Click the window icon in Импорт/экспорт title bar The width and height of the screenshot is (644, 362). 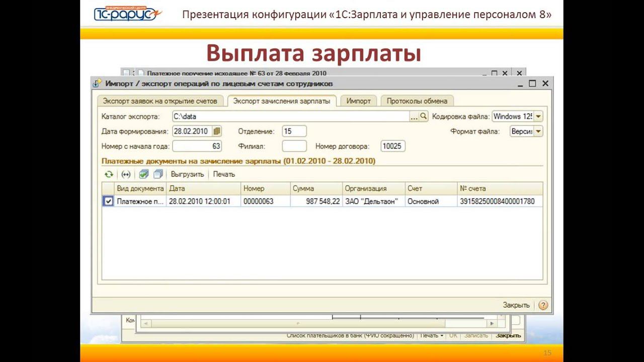pyautogui.click(x=98, y=83)
